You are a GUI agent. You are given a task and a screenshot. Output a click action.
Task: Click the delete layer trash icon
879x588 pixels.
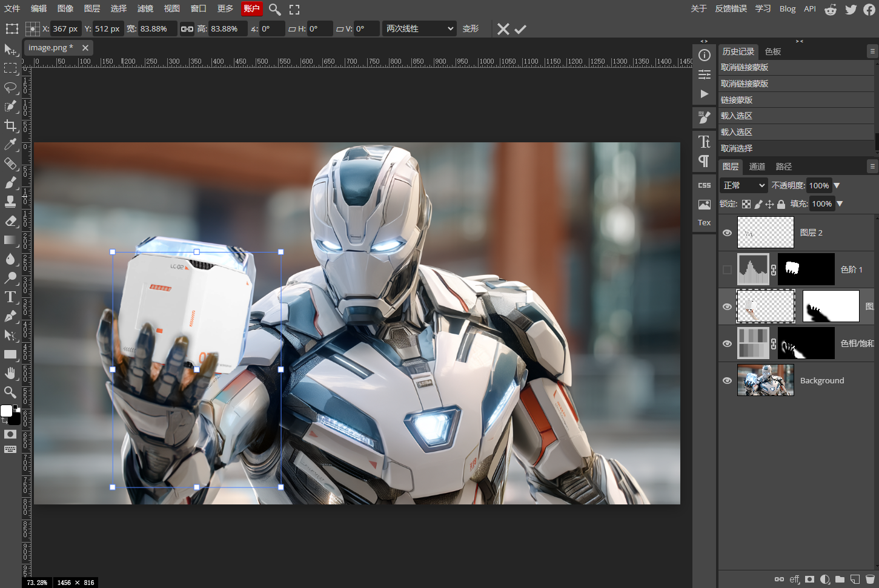click(870, 580)
